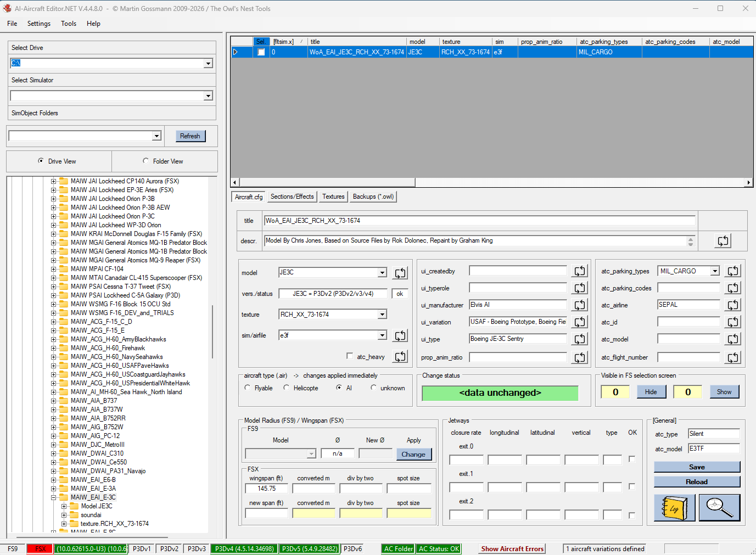The height and width of the screenshot is (555, 756).
Task: Click the Save button
Action: pos(697,467)
